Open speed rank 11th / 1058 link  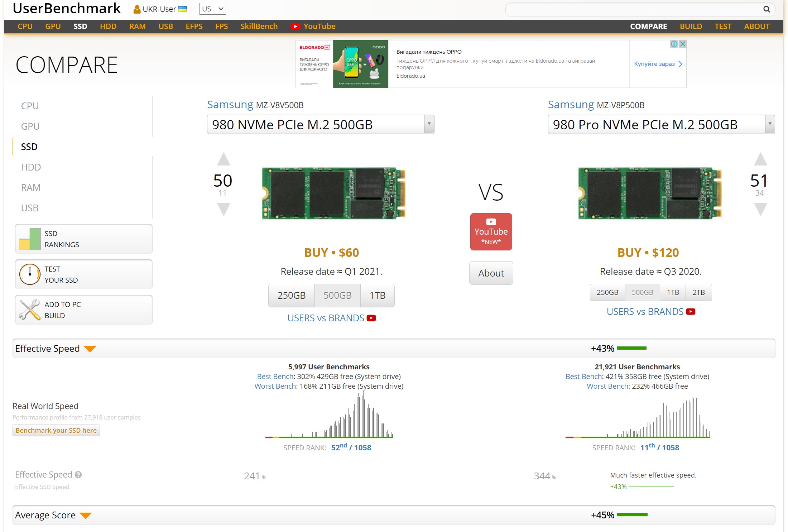point(660,447)
